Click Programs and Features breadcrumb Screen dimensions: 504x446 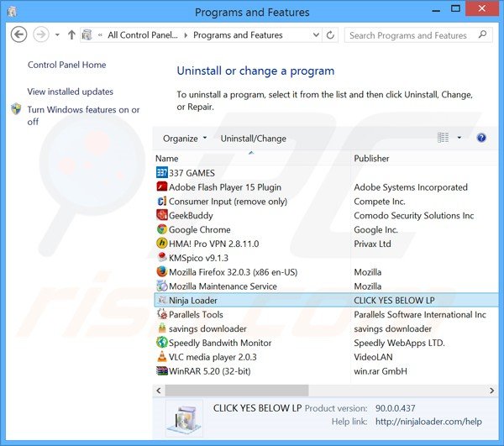tap(238, 35)
